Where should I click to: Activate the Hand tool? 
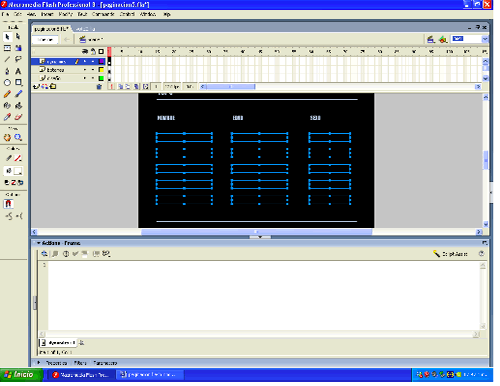(7, 137)
